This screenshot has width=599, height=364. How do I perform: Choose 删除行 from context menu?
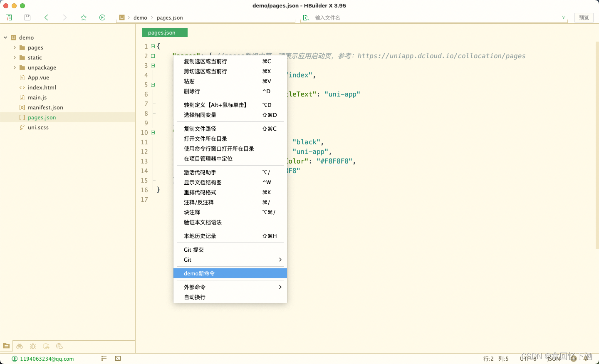point(230,91)
